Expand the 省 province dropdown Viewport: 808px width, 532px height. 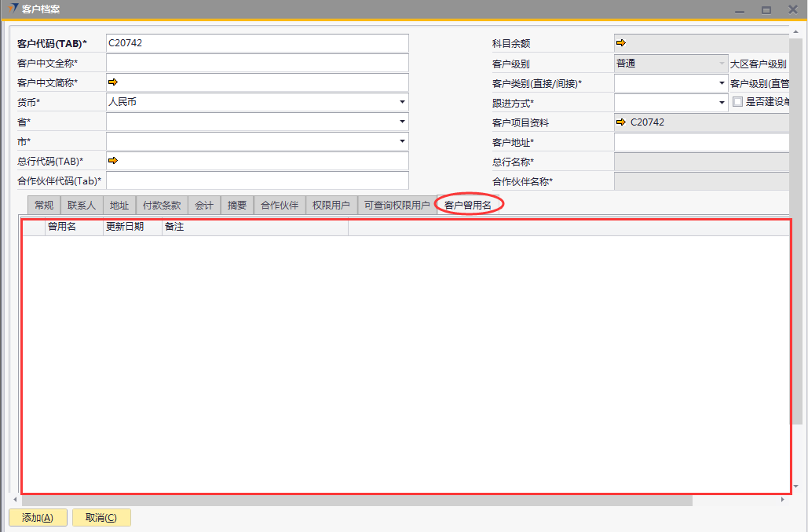[x=402, y=122]
